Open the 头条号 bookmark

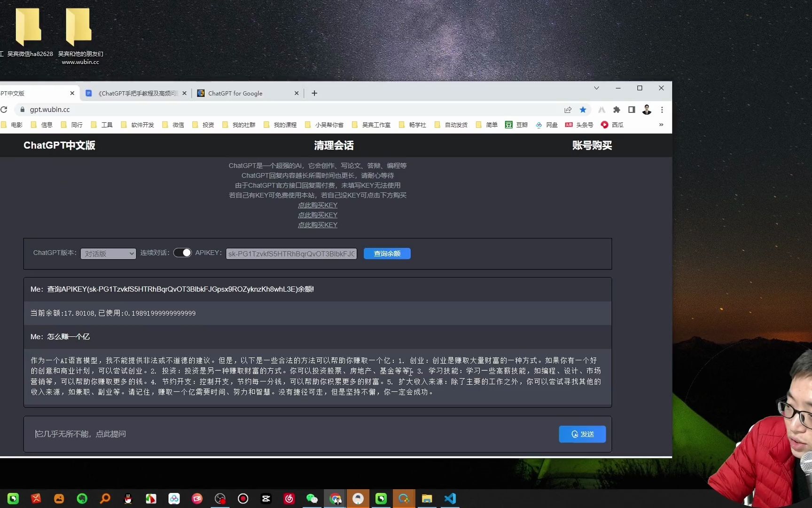pyautogui.click(x=579, y=125)
